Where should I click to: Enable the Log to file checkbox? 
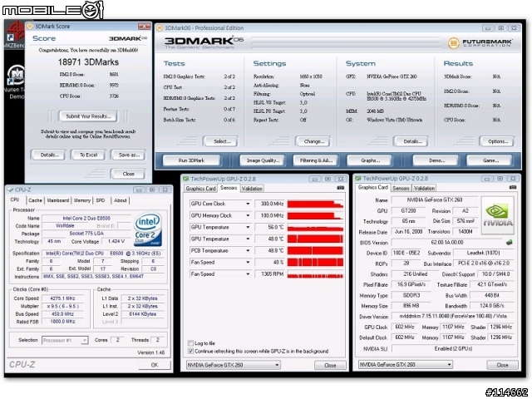(190, 343)
